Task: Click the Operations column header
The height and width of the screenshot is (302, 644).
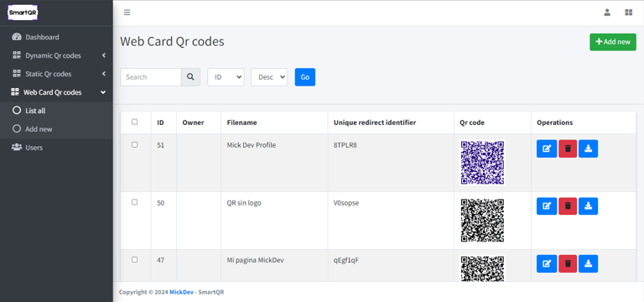Action: (555, 122)
